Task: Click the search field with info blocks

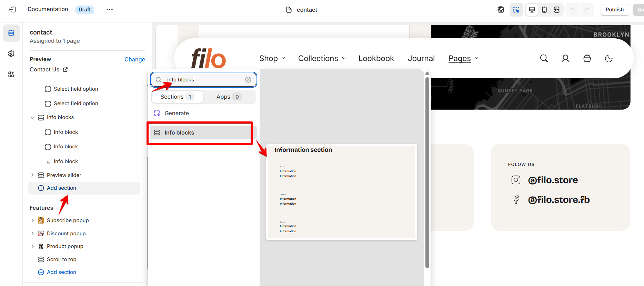Action: click(x=203, y=80)
